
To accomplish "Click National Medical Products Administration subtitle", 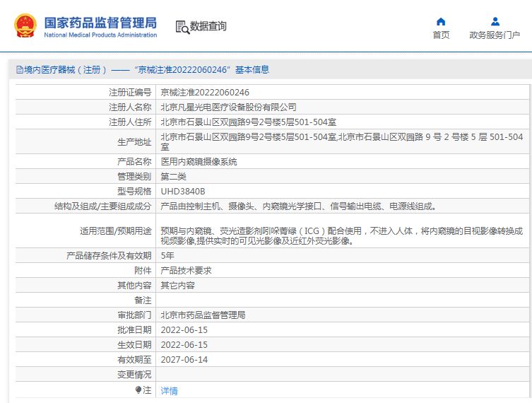I will pyautogui.click(x=100, y=35).
